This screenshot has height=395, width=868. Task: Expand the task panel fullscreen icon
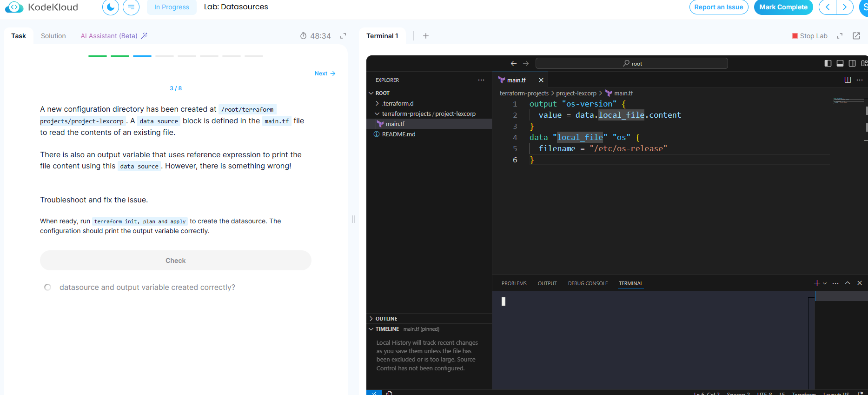pyautogui.click(x=343, y=36)
